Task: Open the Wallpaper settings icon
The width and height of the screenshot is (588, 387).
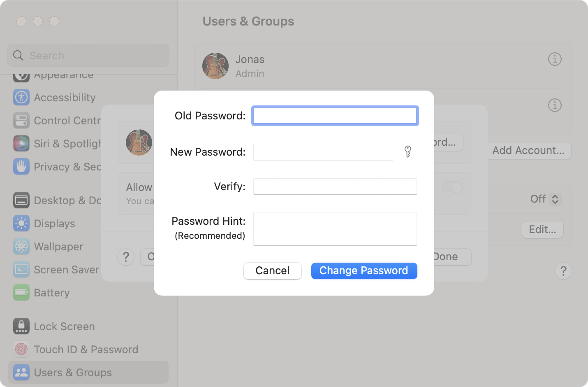Action: [21, 247]
